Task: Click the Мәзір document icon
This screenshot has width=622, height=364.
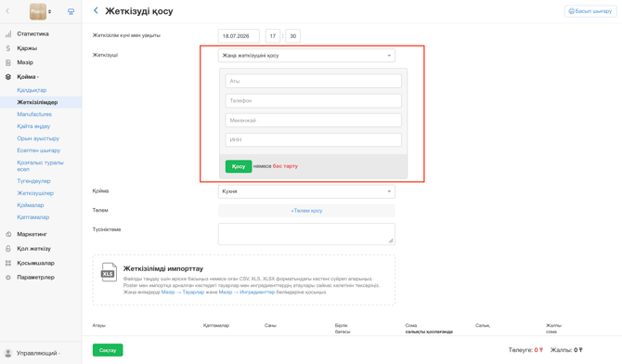Action: click(8, 63)
